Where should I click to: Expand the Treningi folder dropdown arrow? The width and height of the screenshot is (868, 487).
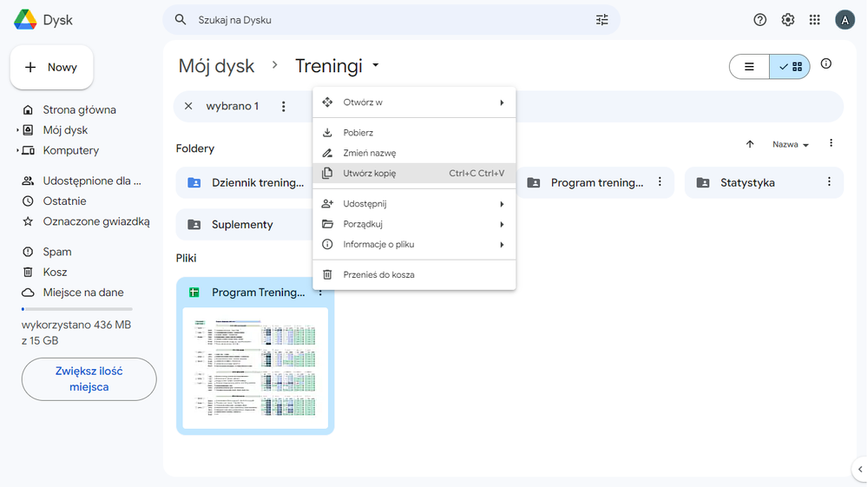[x=376, y=66]
